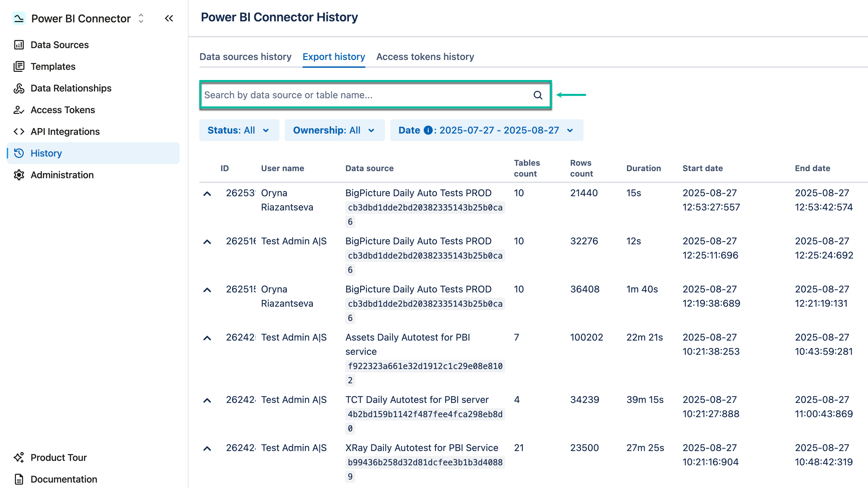Collapse the BigPicture Daily Auto Tests PROD row
Image resolution: width=868 pixels, height=488 pixels.
(207, 193)
